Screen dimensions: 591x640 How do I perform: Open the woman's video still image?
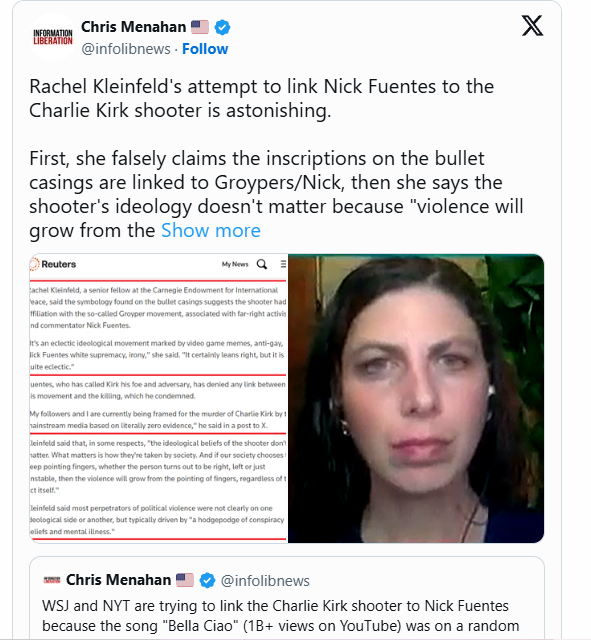click(416, 398)
